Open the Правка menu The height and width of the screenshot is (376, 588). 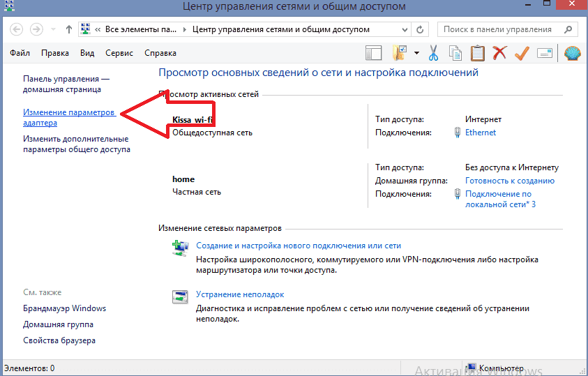pyautogui.click(x=55, y=53)
